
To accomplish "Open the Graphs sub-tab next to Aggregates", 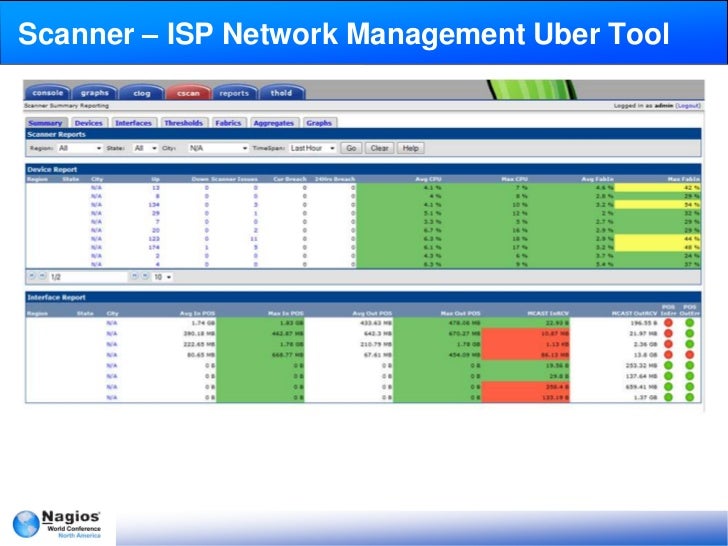I will [319, 123].
